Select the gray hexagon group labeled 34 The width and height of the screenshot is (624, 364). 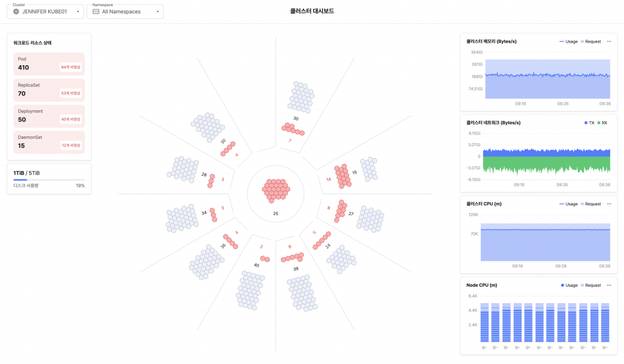click(182, 219)
